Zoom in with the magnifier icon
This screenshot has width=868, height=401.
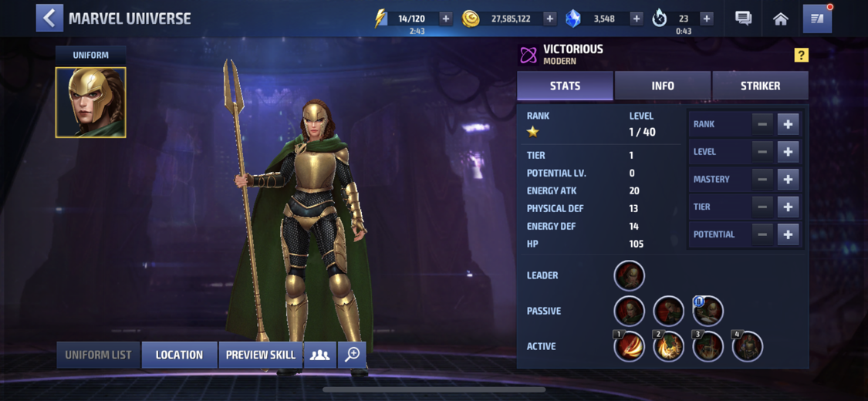click(352, 355)
